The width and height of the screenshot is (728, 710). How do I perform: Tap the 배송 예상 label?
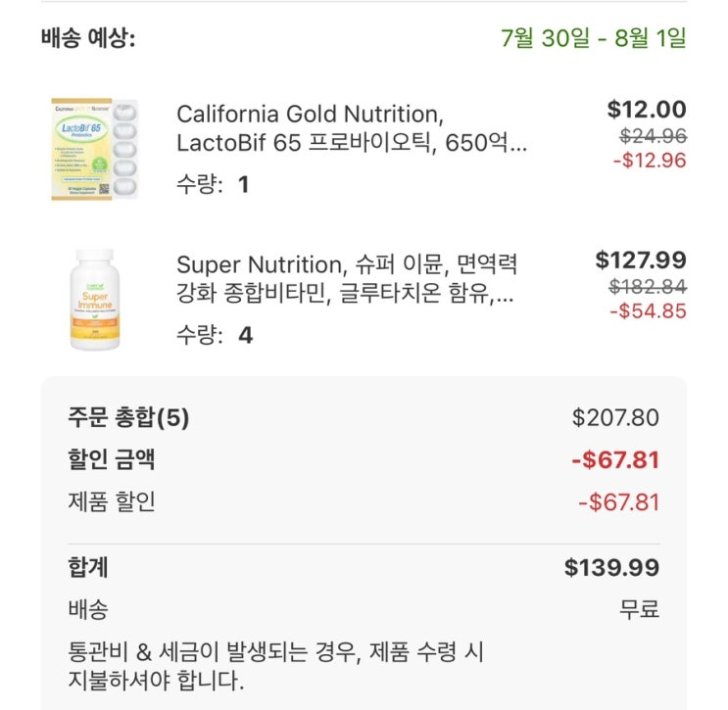click(88, 38)
